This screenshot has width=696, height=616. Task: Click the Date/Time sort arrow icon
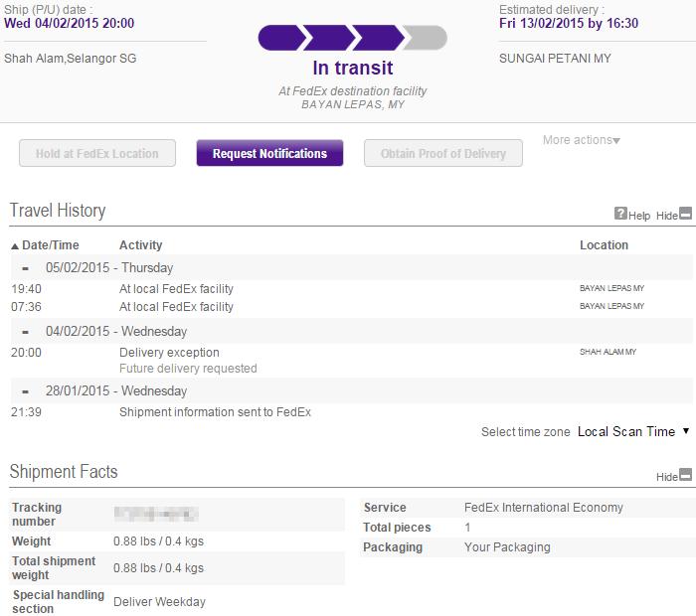[15, 246]
